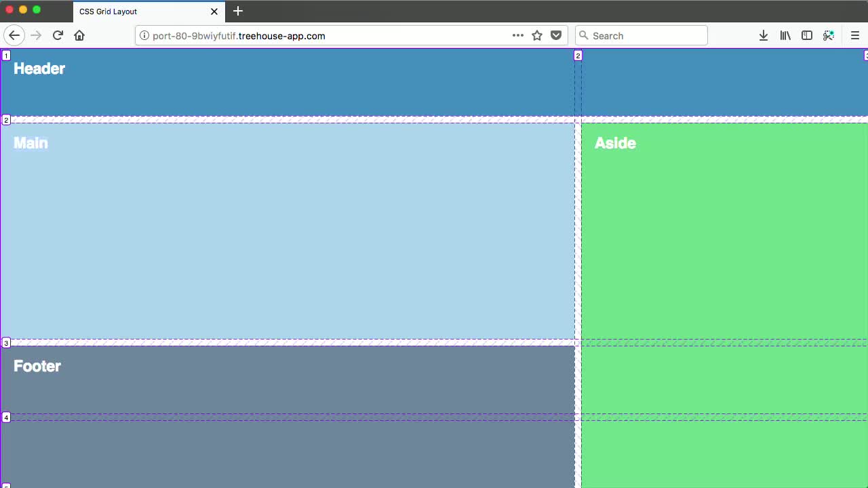Select the CSS Grid Layout tab
The width and height of the screenshot is (868, 488).
pyautogui.click(x=136, y=12)
